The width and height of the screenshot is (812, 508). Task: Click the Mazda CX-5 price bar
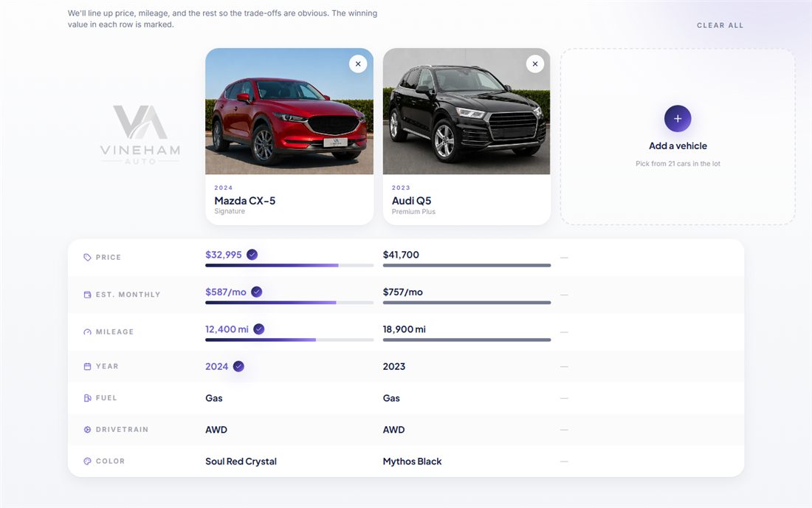coord(289,265)
